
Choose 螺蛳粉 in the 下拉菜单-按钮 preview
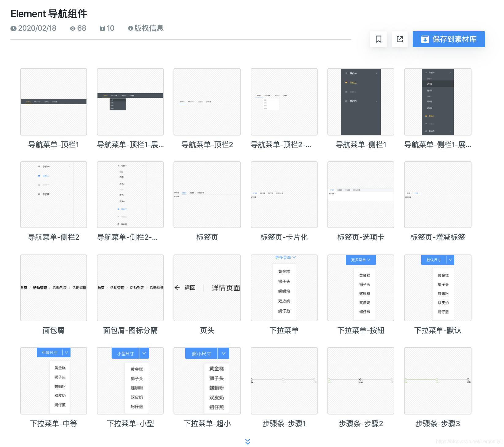(x=365, y=293)
